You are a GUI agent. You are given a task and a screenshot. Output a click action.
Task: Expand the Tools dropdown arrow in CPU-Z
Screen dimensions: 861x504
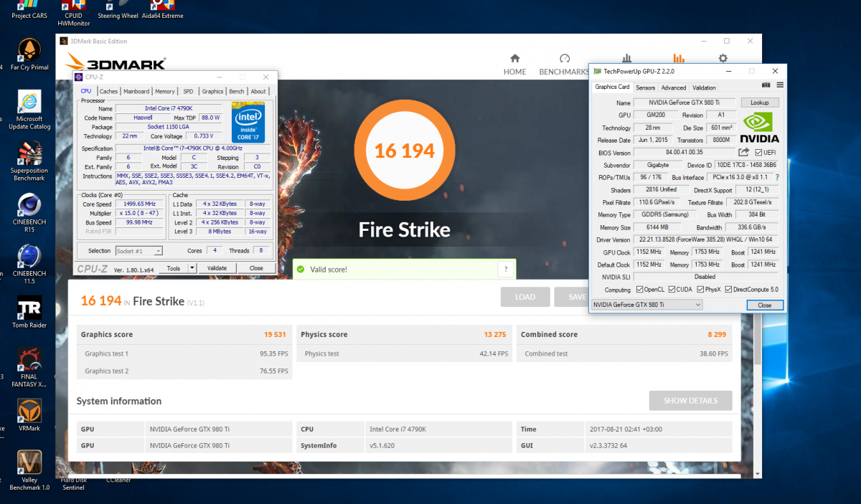pyautogui.click(x=192, y=268)
